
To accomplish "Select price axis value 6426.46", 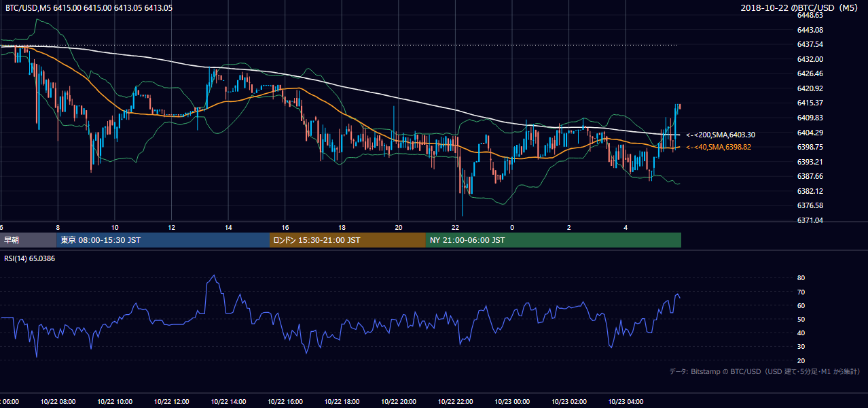I will (x=810, y=73).
